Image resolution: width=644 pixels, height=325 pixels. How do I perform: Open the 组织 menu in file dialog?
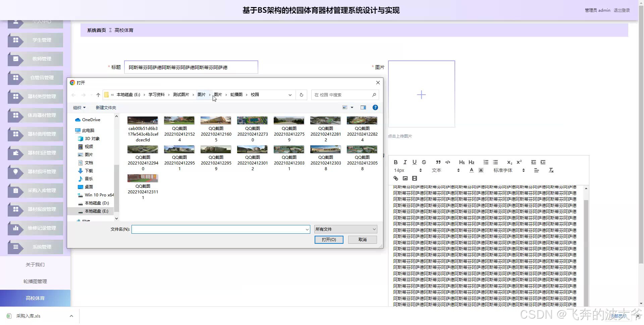(x=79, y=107)
